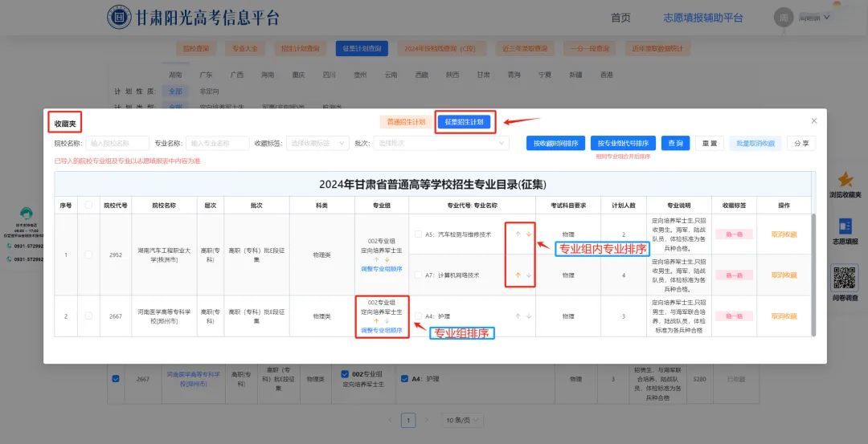Go to next page arrow
The image size is (868, 444).
426,420
